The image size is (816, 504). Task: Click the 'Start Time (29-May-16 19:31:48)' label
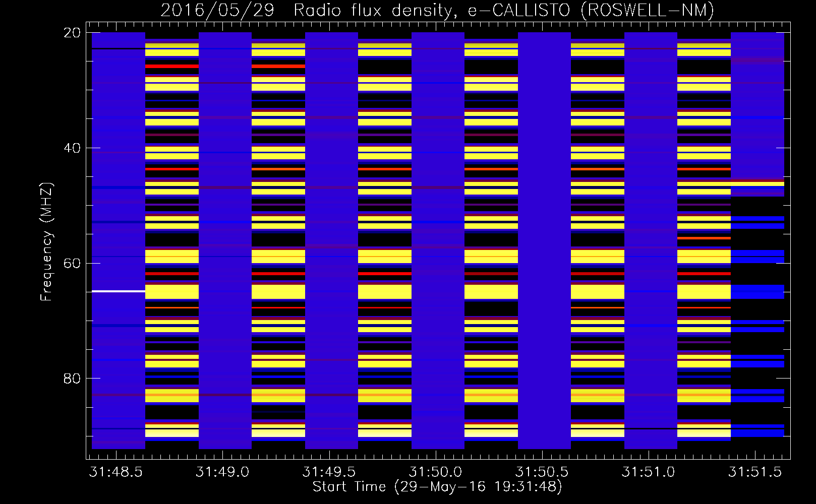(437, 487)
